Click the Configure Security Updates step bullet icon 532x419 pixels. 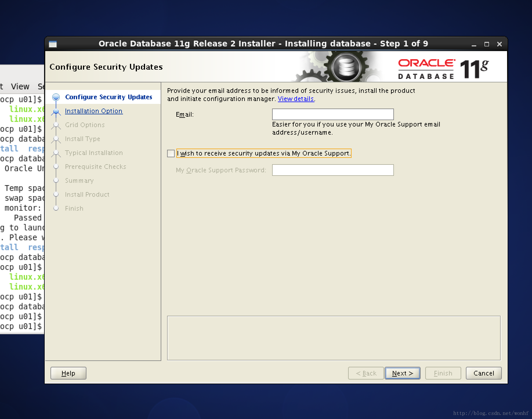(x=56, y=97)
